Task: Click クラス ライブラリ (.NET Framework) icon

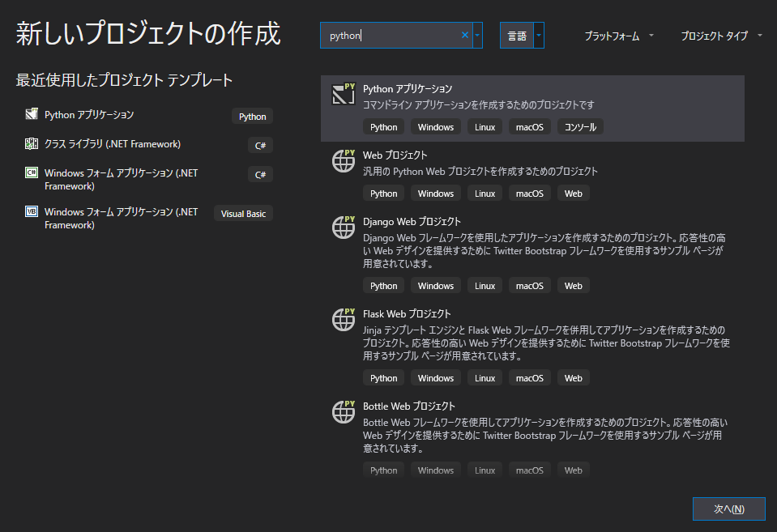Action: click(x=32, y=143)
